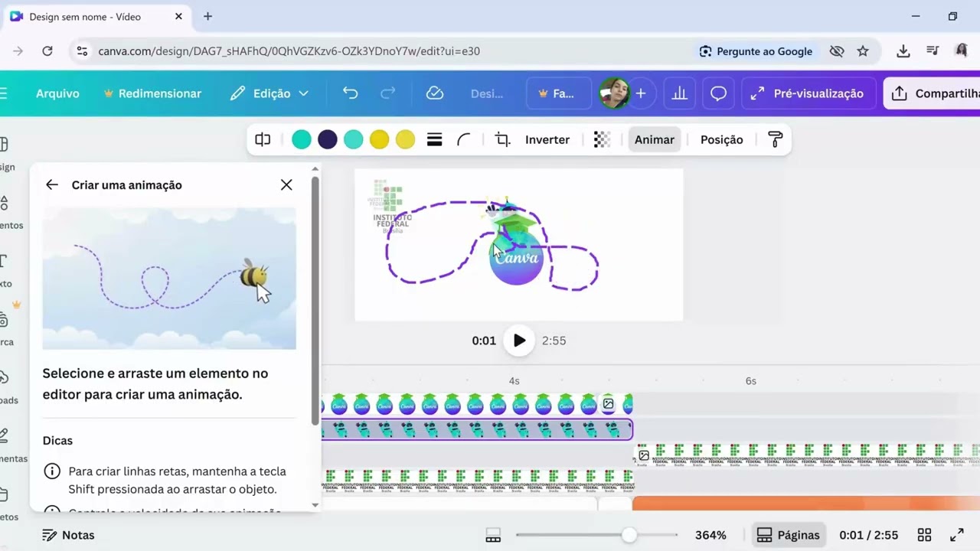The image size is (980, 551).
Task: Click the cloud save status icon
Action: [435, 93]
